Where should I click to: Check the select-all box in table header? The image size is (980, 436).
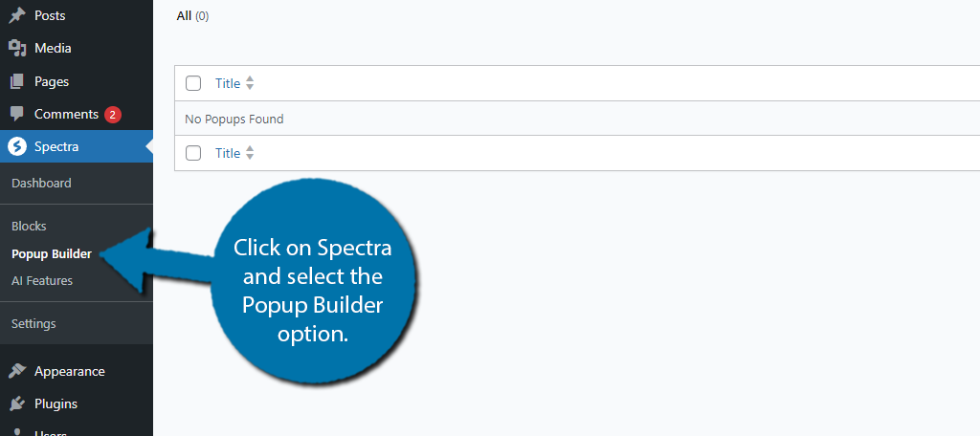pos(193,83)
